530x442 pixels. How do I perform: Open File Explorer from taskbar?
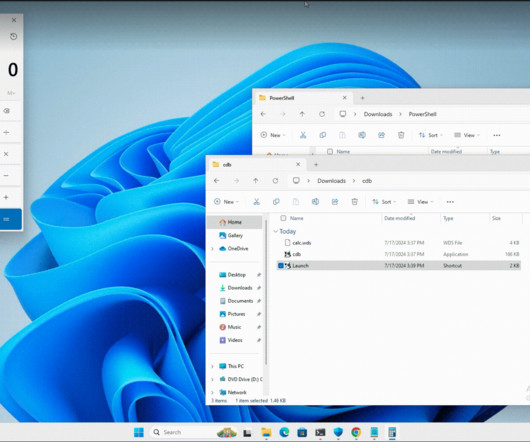[x=266, y=432]
